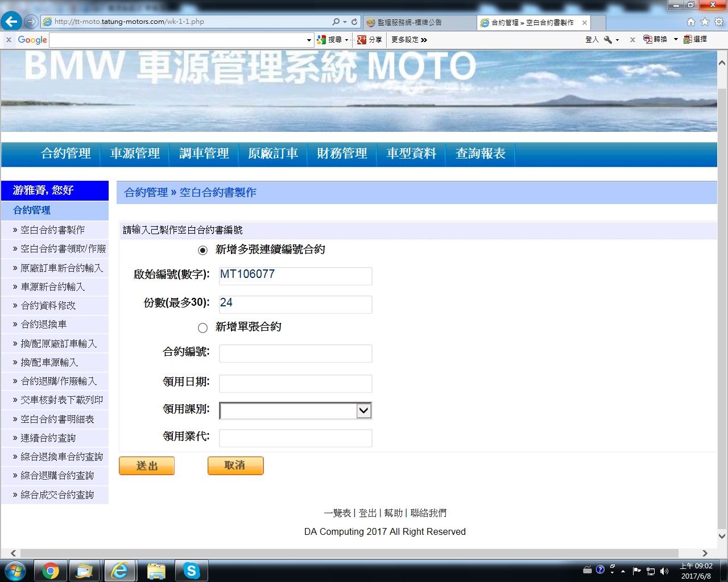
Task: Click the Google toolbar search box
Action: coord(177,40)
